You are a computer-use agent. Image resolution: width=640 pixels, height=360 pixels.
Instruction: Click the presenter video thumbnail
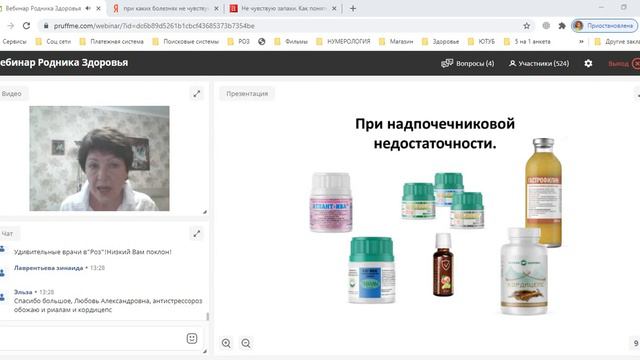[x=99, y=158]
